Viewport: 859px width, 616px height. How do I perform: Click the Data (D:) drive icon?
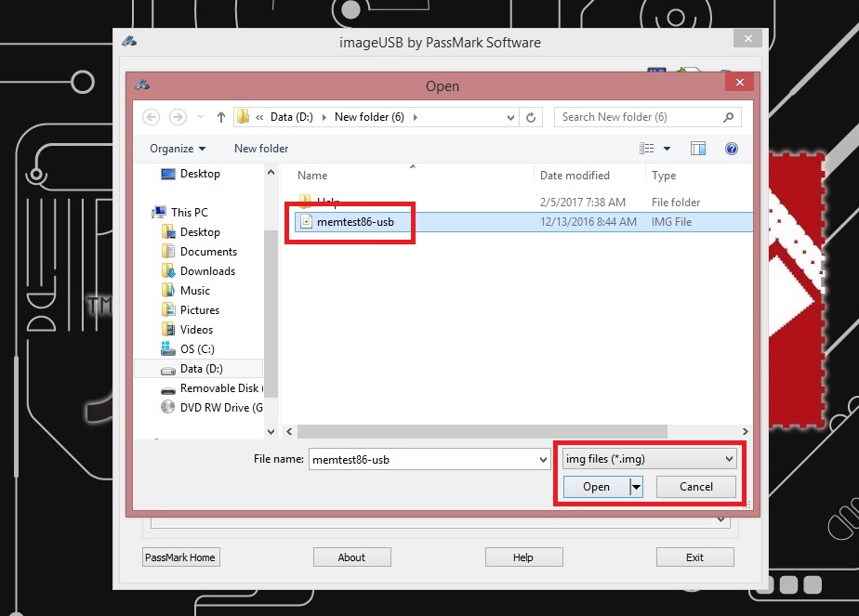click(x=168, y=370)
